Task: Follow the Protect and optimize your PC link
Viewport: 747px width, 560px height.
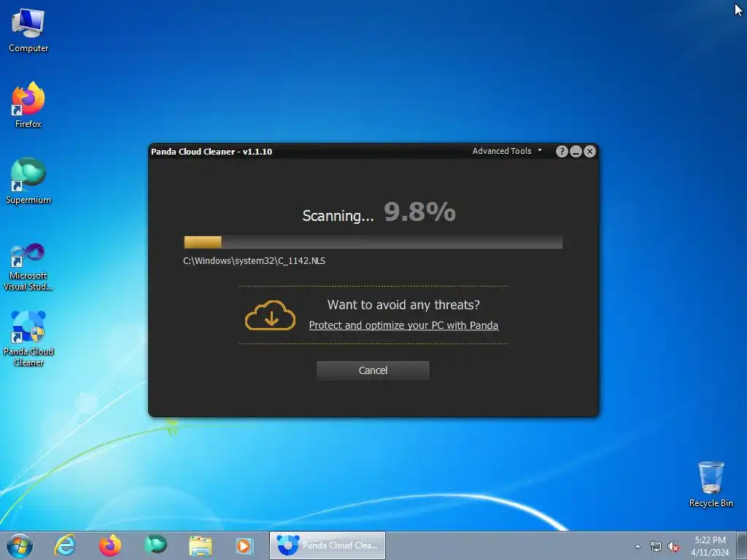Action: [x=403, y=325]
